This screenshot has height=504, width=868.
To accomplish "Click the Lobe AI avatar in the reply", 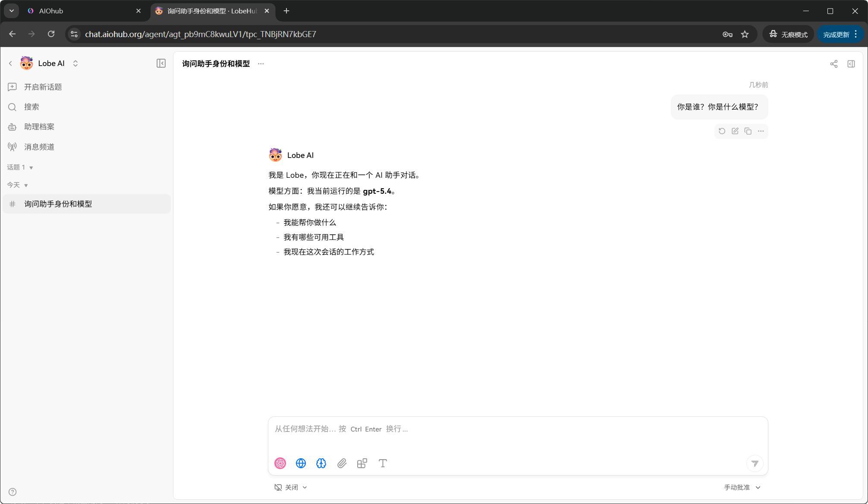I will (276, 155).
